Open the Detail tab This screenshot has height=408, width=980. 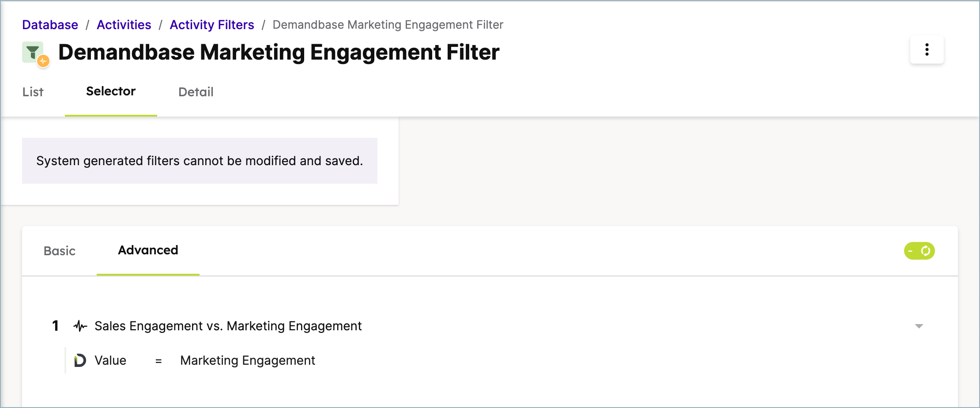pyautogui.click(x=196, y=92)
